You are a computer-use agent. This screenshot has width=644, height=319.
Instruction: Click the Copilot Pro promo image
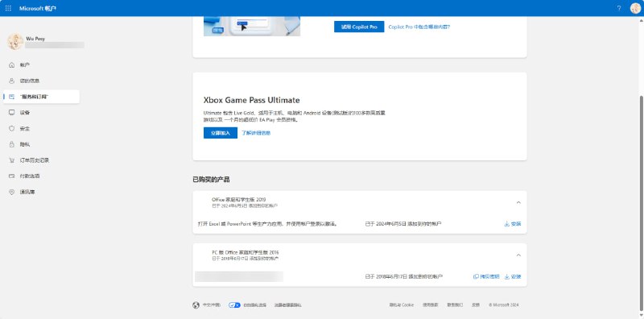252,27
